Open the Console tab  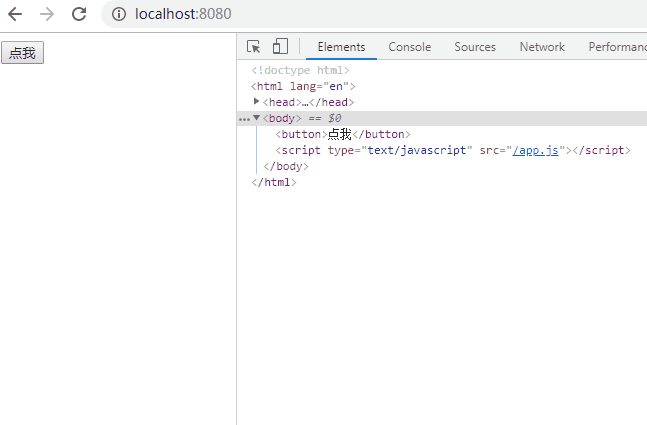pos(409,47)
